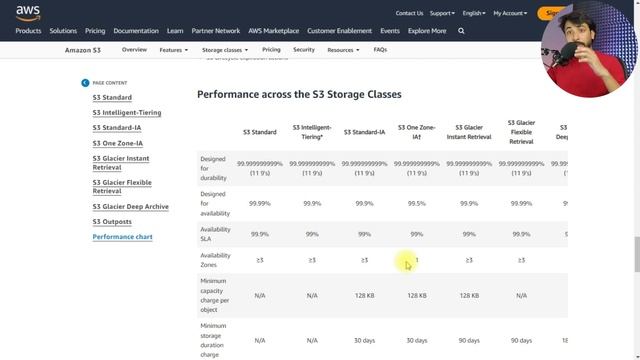The width and height of the screenshot is (640, 360).
Task: Click the video presenter webcam thumbnail
Action: click(588, 49)
